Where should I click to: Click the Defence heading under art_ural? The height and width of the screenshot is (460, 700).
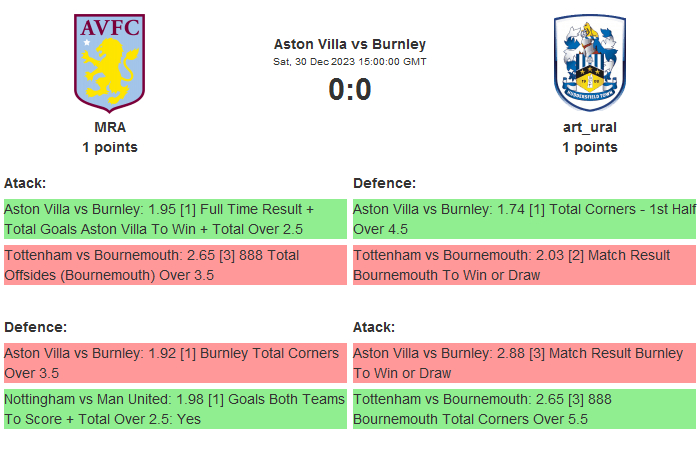click(384, 183)
